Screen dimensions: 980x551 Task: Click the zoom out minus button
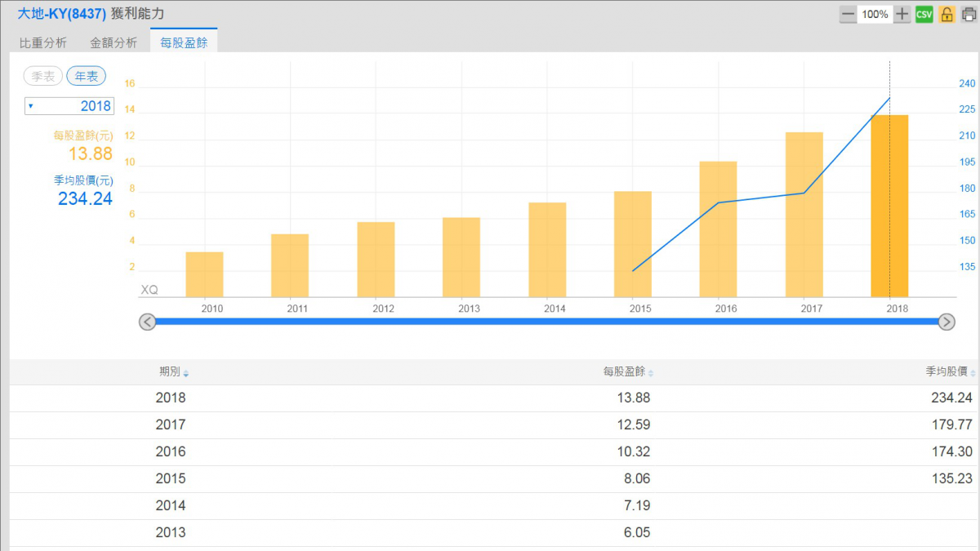click(849, 14)
